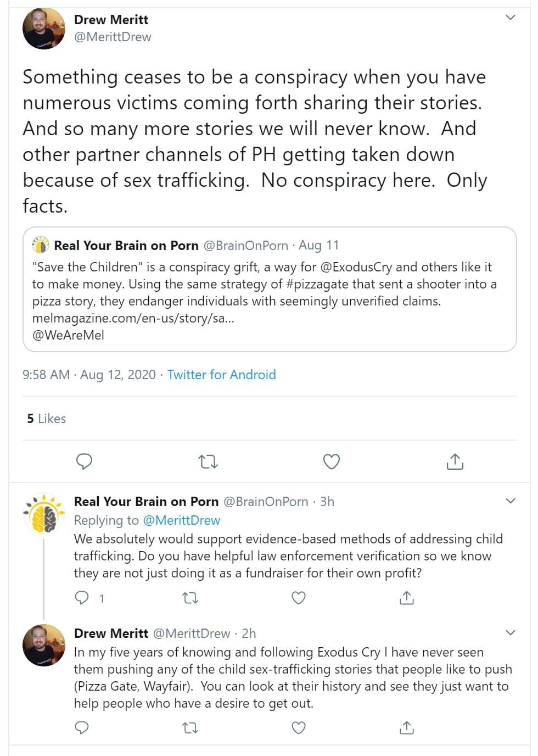Like the BrainOnPorn reply
This screenshot has width=538, height=756.
click(298, 598)
